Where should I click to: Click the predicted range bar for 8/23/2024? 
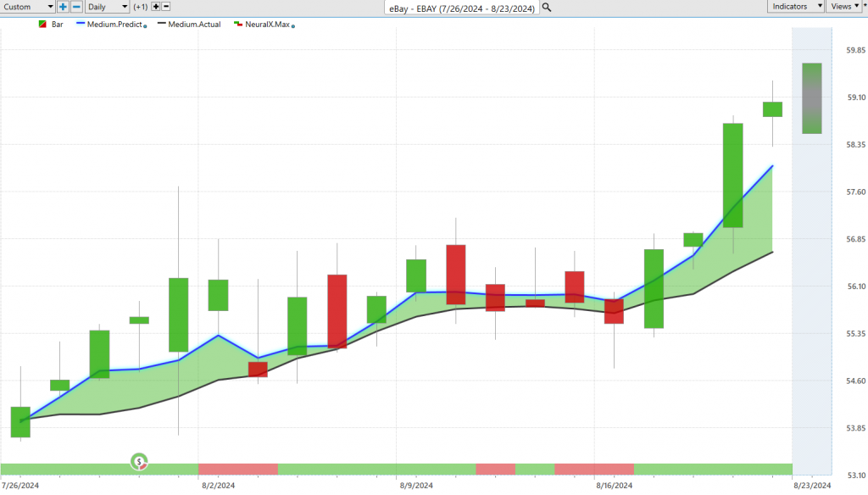click(x=811, y=98)
